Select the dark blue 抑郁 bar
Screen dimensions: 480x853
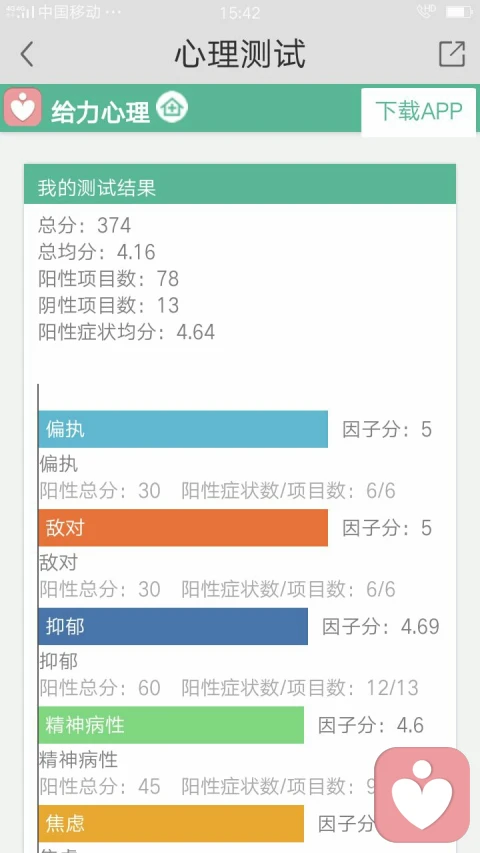point(173,626)
